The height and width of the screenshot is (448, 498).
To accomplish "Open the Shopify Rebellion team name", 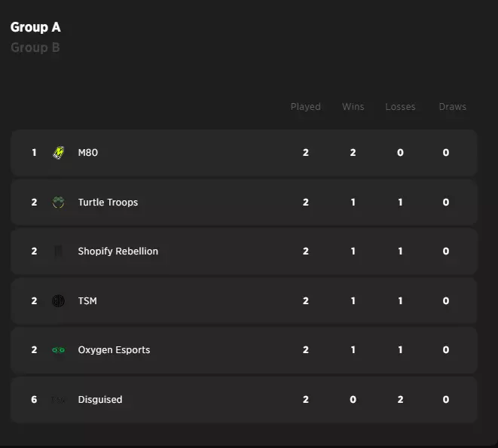I will 118,251.
